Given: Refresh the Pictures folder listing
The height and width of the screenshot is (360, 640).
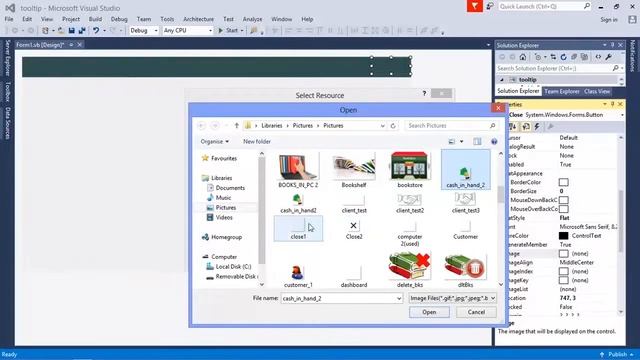Looking at the screenshot, I should pos(393,126).
